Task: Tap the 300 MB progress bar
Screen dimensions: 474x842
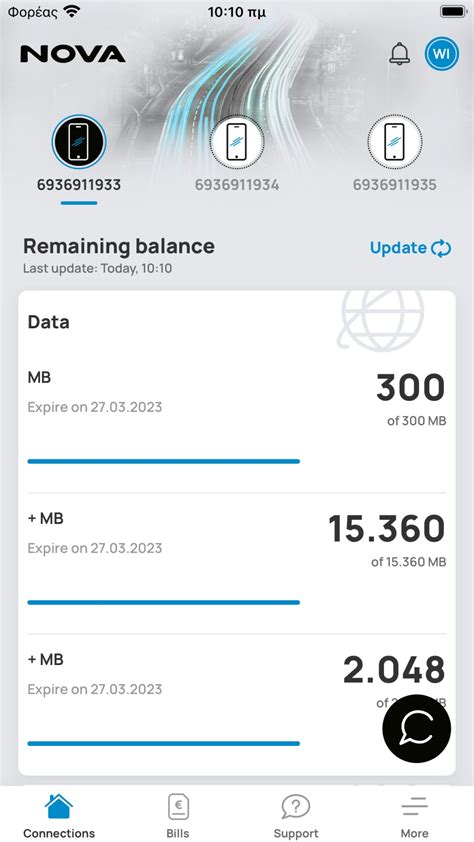Action: point(164,461)
